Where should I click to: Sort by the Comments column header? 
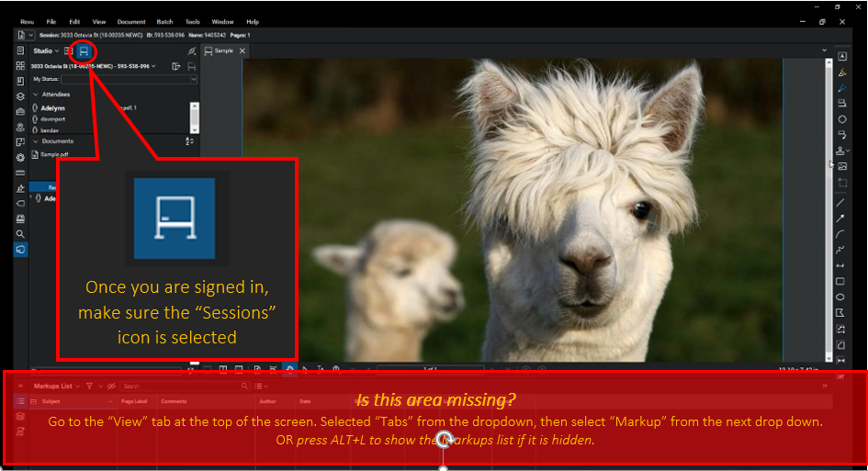pyautogui.click(x=174, y=401)
